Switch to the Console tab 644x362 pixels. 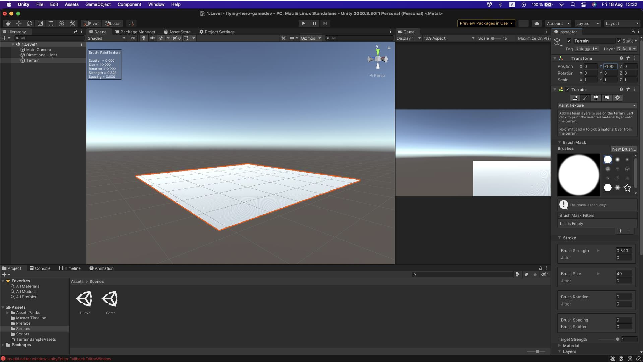40,268
